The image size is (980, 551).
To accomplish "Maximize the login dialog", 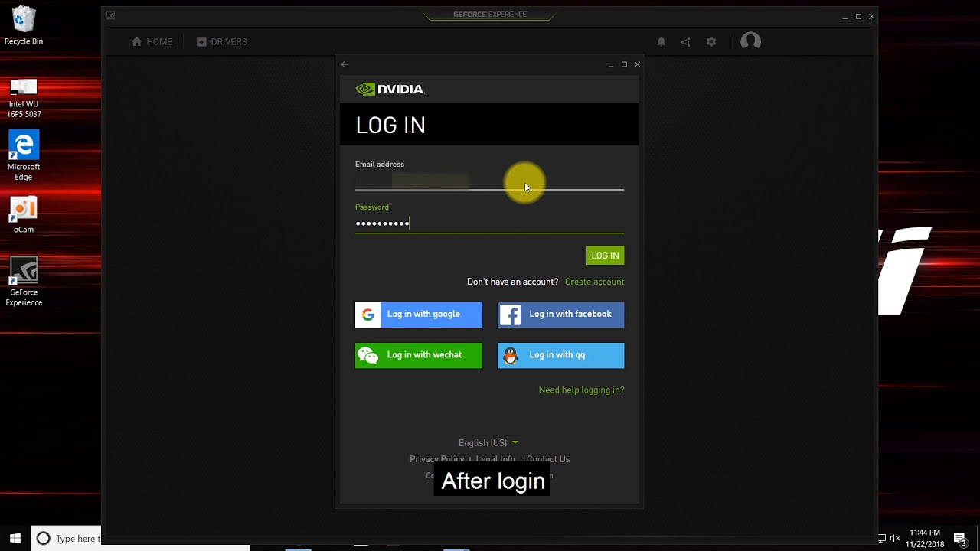I will (x=624, y=64).
